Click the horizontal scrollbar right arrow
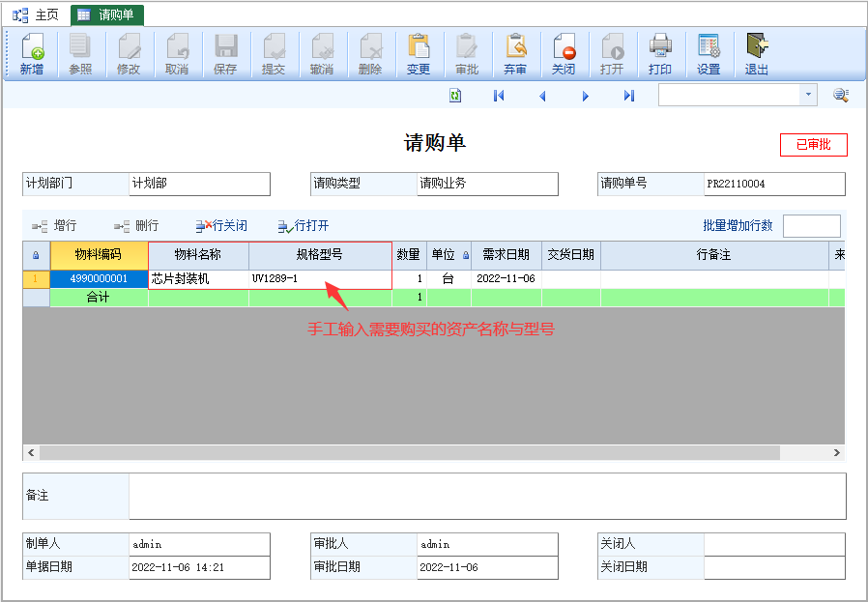The image size is (868, 602). pyautogui.click(x=836, y=452)
